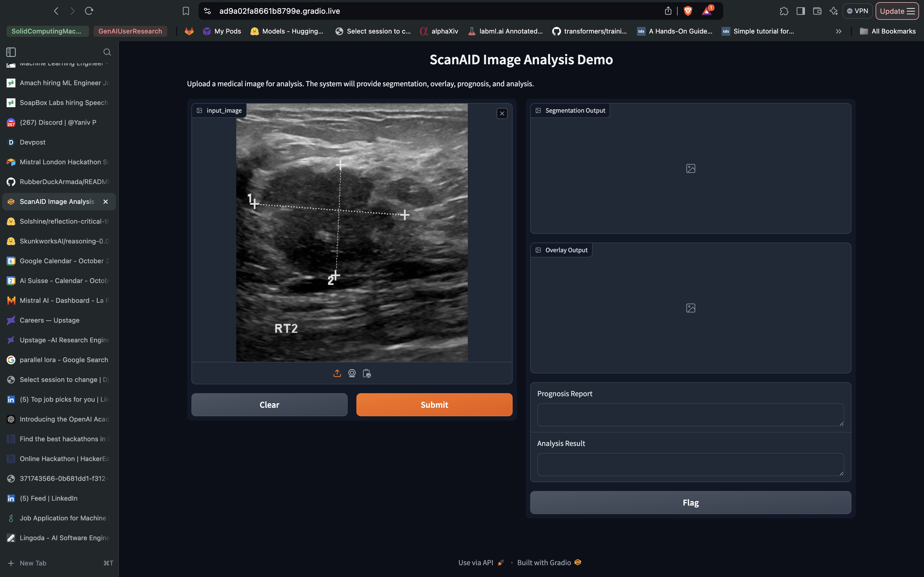Click the upload image icon below the ultrasound
Viewport: 924px width, 577px height.
(x=337, y=373)
